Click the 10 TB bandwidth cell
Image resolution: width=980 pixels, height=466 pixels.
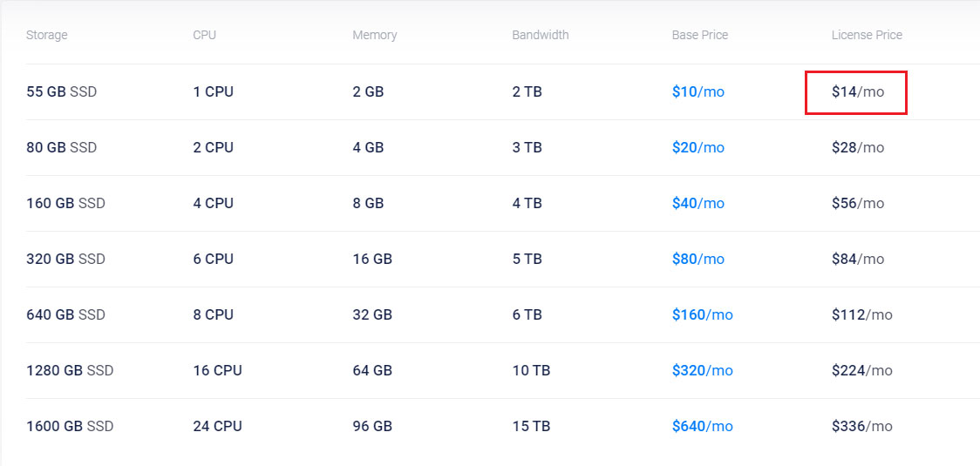tap(531, 370)
